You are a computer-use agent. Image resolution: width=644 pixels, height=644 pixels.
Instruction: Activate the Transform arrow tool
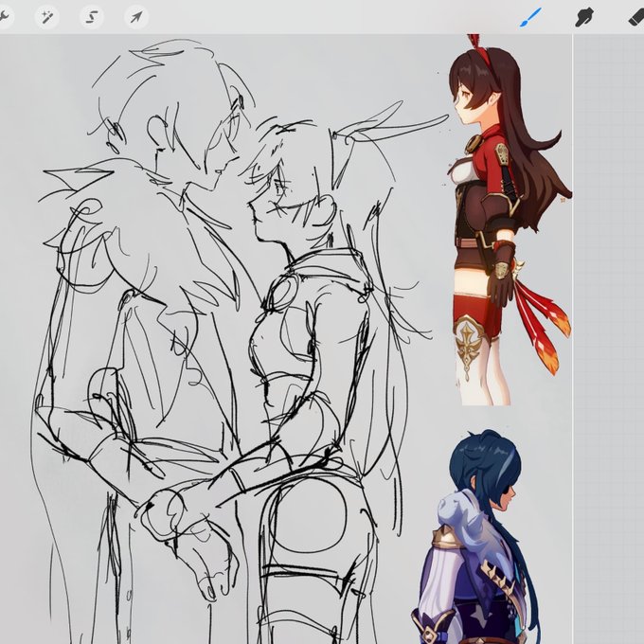click(x=136, y=17)
